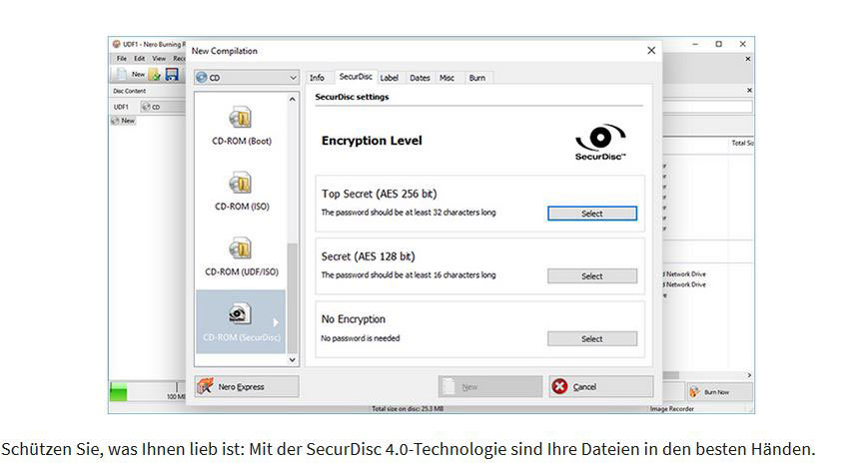
Task: Click the UDF1 label in Nero window
Action: tap(121, 107)
